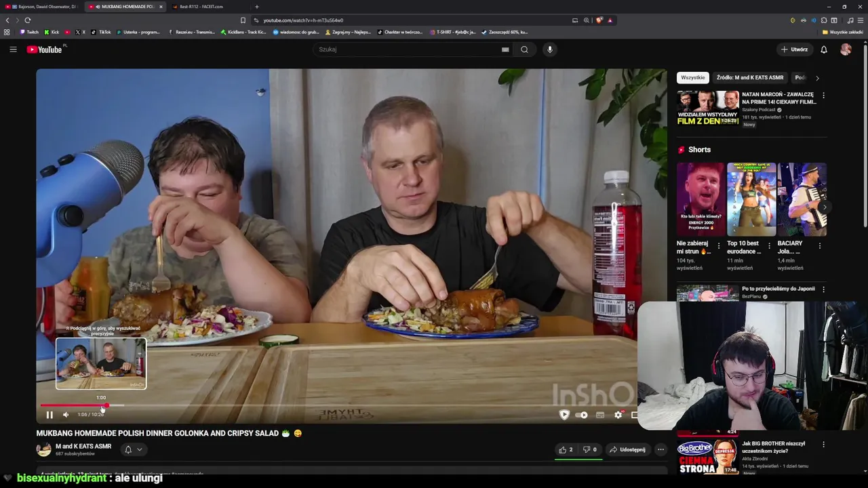Select the Źródło: M and K EATS ASMR chip
This screenshot has height=488, width=868.
750,78
